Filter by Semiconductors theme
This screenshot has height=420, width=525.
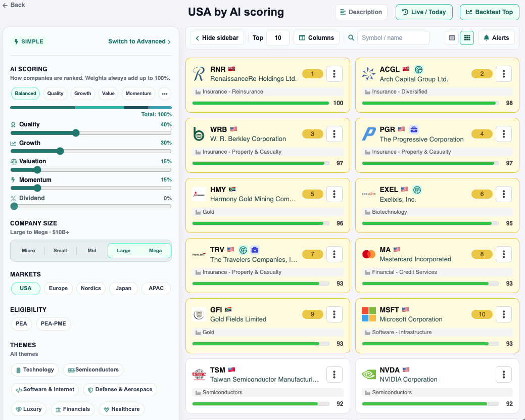[x=93, y=370]
